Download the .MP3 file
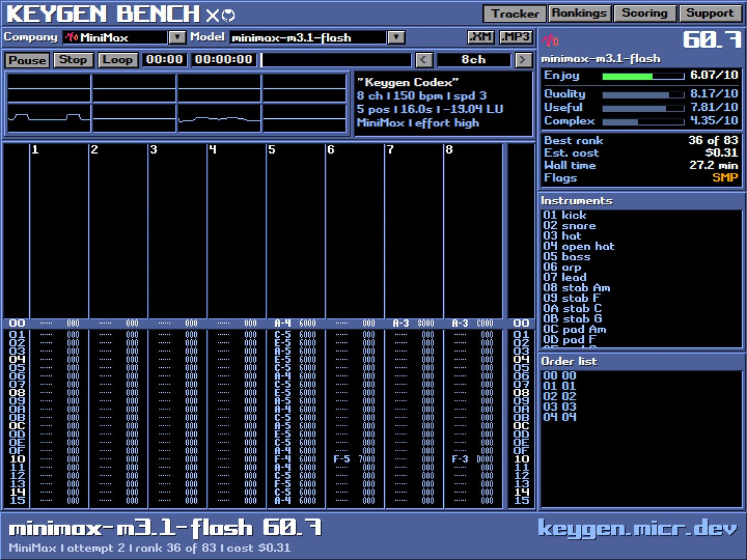This screenshot has width=747, height=560. (516, 37)
